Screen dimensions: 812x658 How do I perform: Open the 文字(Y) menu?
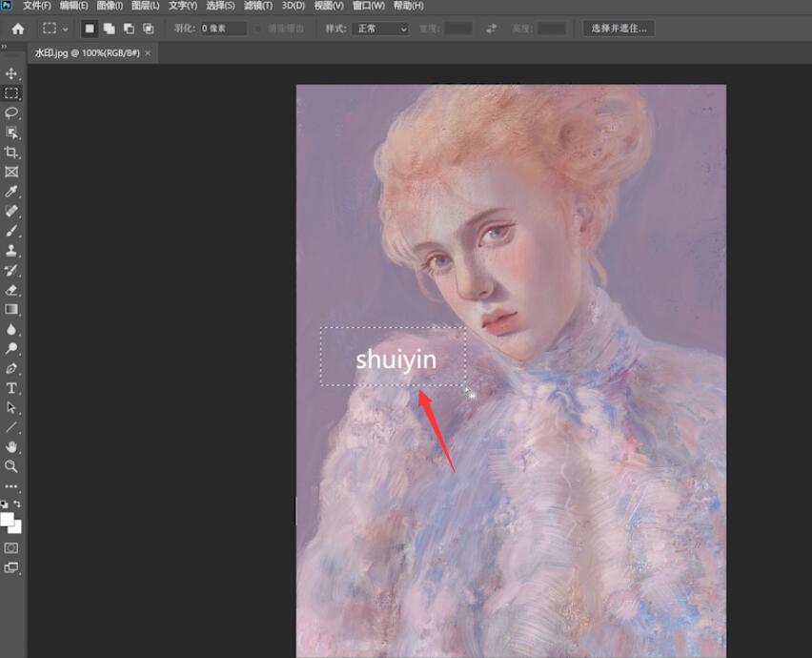pyautogui.click(x=183, y=6)
